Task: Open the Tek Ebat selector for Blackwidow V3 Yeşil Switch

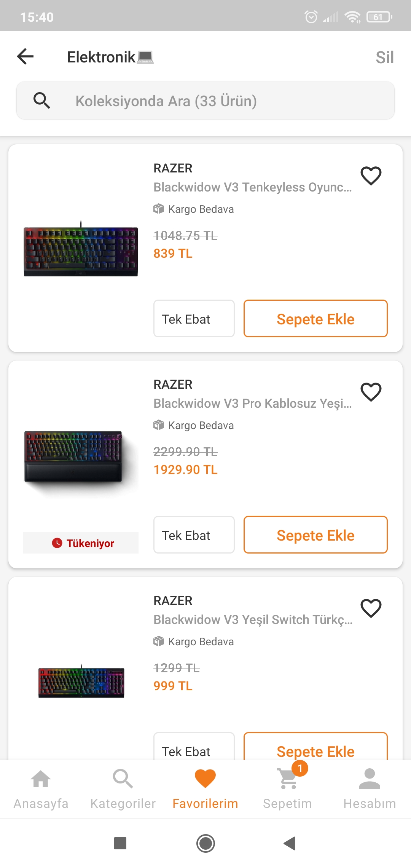Action: pyautogui.click(x=194, y=748)
